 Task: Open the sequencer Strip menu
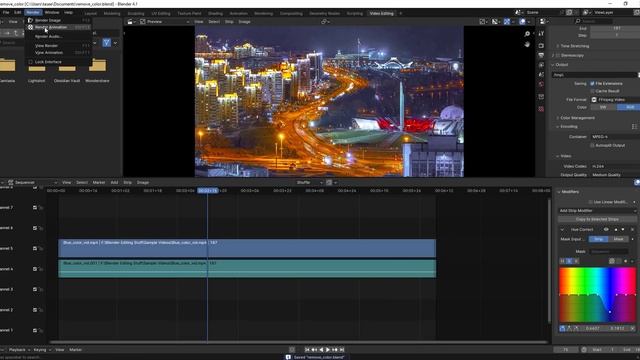[127, 182]
